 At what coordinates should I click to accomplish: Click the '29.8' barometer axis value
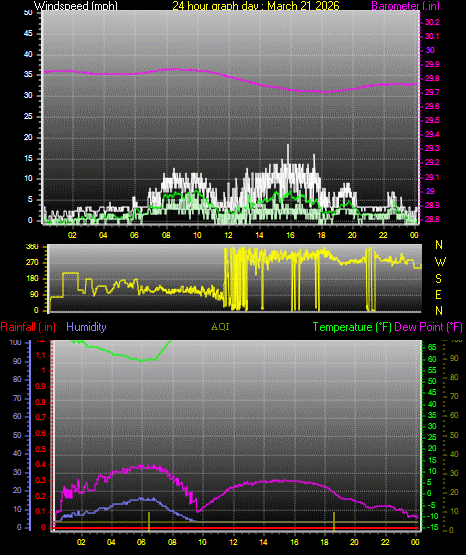pos(432,78)
